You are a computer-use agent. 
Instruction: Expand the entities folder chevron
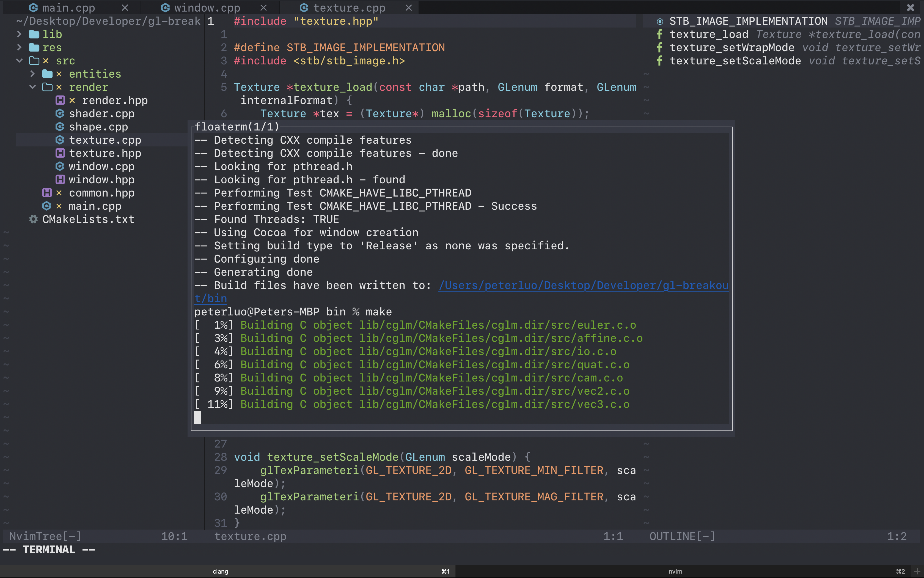(x=33, y=74)
